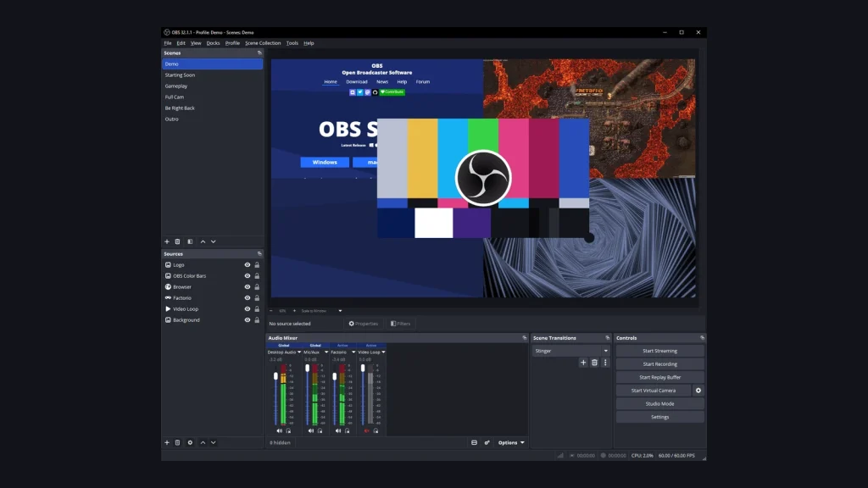
Task: Enable Studio Mode
Action: click(659, 404)
